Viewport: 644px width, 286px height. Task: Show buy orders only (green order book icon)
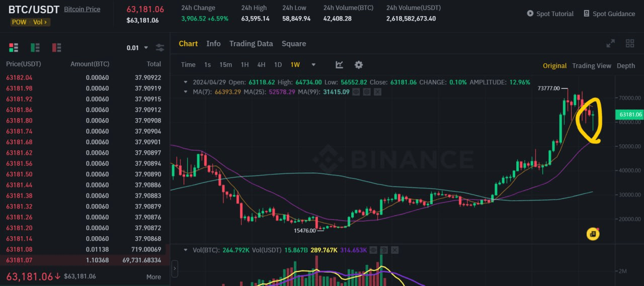pyautogui.click(x=35, y=48)
